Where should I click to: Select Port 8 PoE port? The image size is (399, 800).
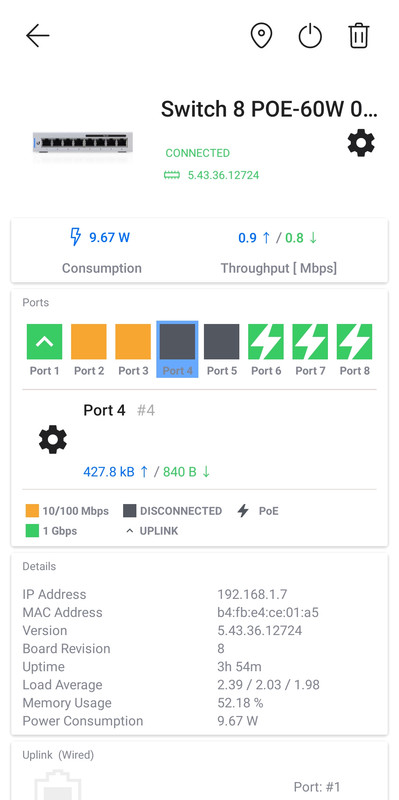(x=354, y=341)
